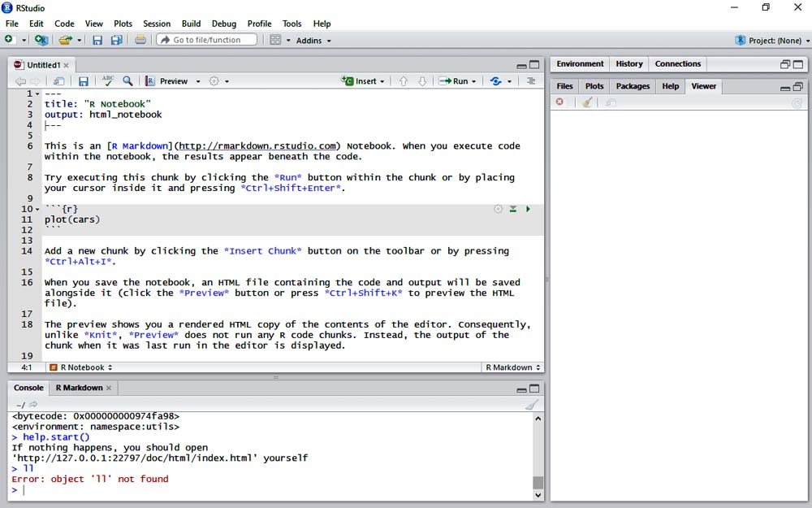This screenshot has height=508, width=812.
Task: Click the Viewer red remove icon
Action: point(559,102)
